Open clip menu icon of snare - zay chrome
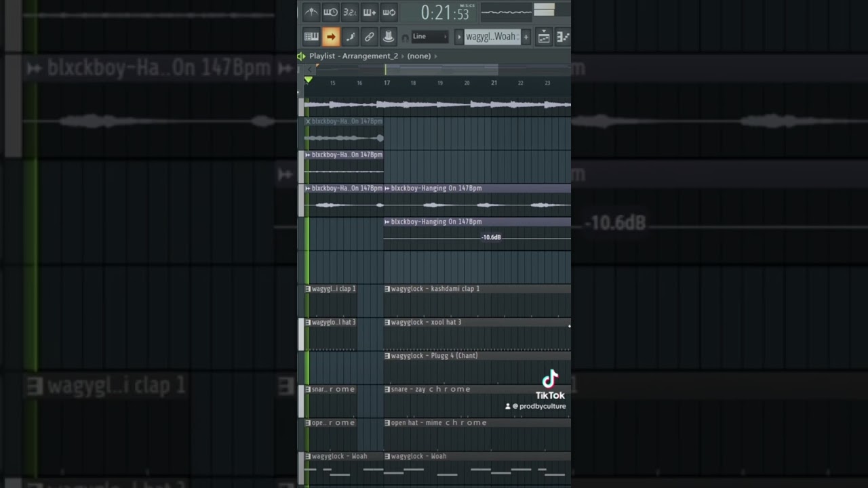The width and height of the screenshot is (868, 488). [387, 389]
